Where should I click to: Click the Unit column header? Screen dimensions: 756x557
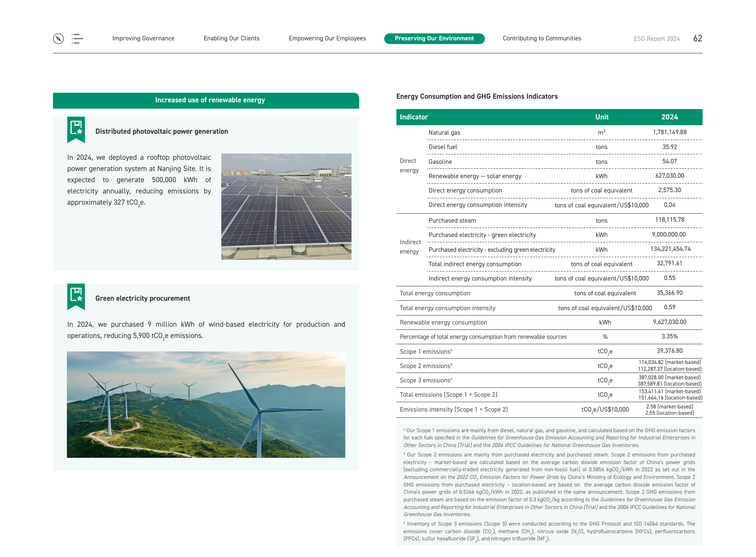[x=602, y=117]
